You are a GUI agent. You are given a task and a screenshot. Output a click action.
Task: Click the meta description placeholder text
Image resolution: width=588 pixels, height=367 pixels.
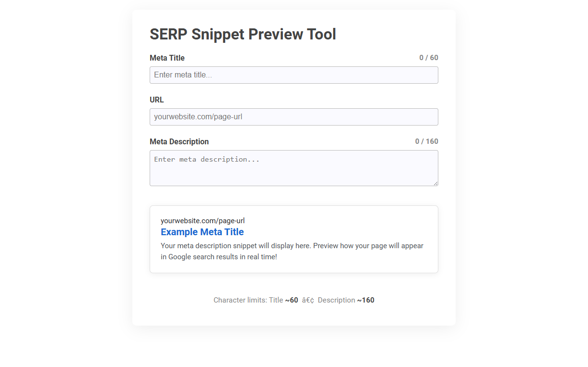click(206, 159)
